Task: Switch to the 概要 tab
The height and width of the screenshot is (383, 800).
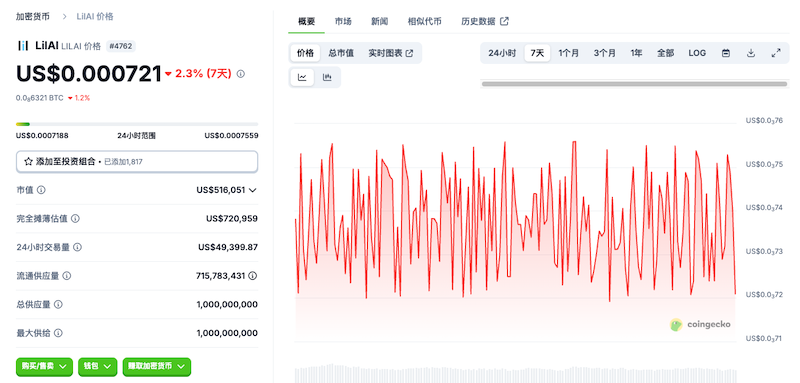Action: click(306, 21)
